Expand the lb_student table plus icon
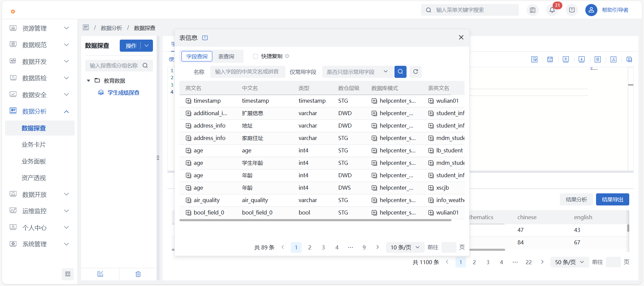644x286 pixels. 431,150
